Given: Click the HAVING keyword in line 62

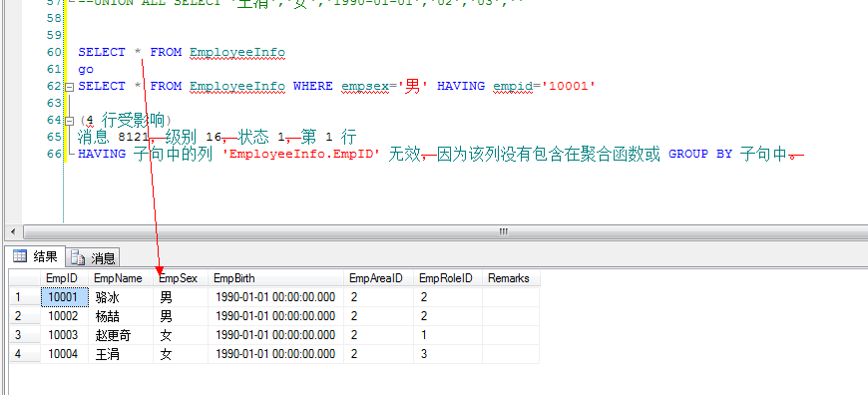Looking at the screenshot, I should (x=461, y=87).
